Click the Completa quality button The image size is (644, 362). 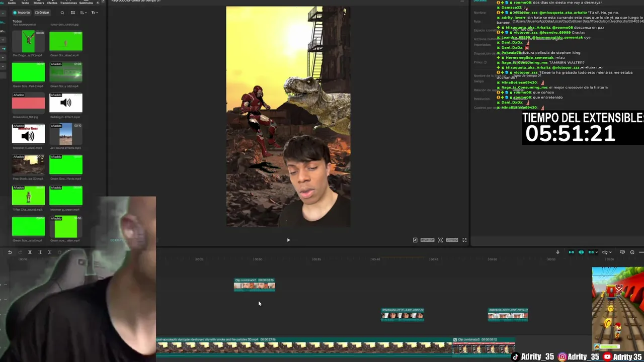click(x=427, y=240)
